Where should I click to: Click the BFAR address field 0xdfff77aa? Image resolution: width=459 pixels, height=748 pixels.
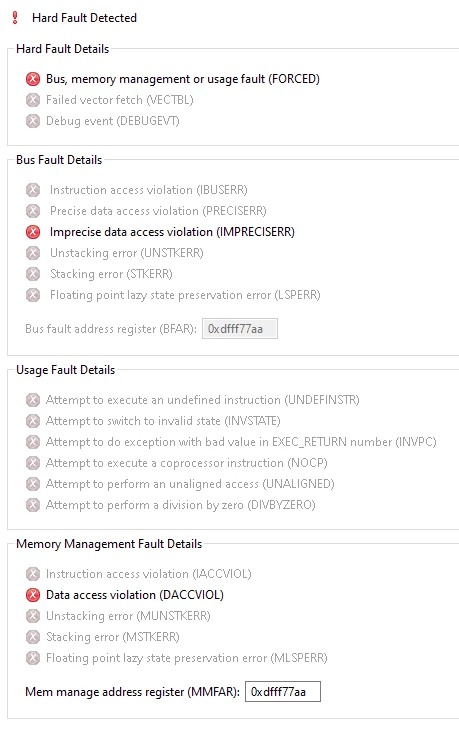240,329
